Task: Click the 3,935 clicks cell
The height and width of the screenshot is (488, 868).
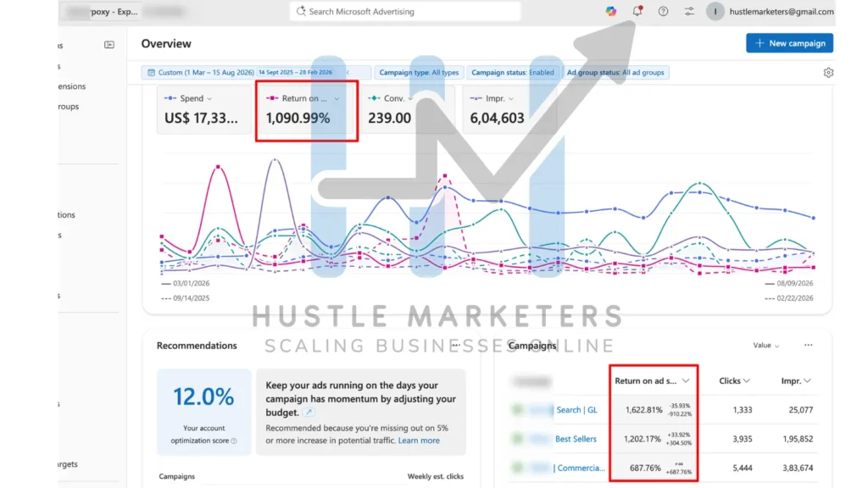Action: click(x=743, y=439)
